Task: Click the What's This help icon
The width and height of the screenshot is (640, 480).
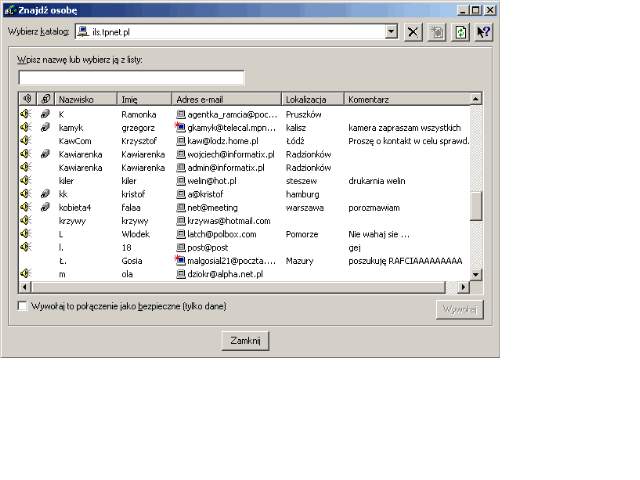Action: click(x=484, y=32)
